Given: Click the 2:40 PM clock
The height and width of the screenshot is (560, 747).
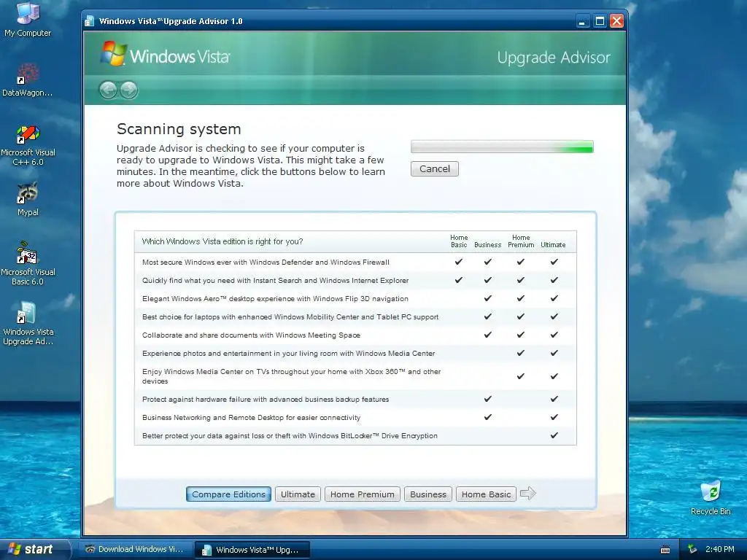Looking at the screenshot, I should (x=720, y=549).
